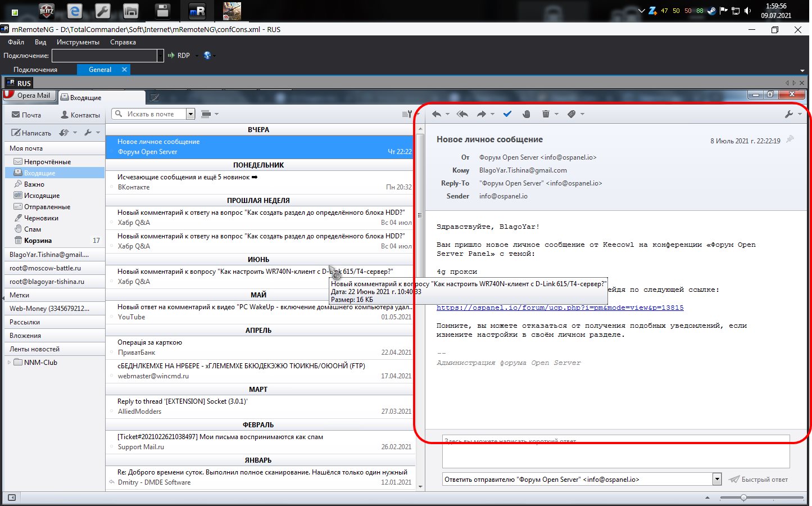
Task: Switch to the Подключения tab
Action: click(35, 70)
